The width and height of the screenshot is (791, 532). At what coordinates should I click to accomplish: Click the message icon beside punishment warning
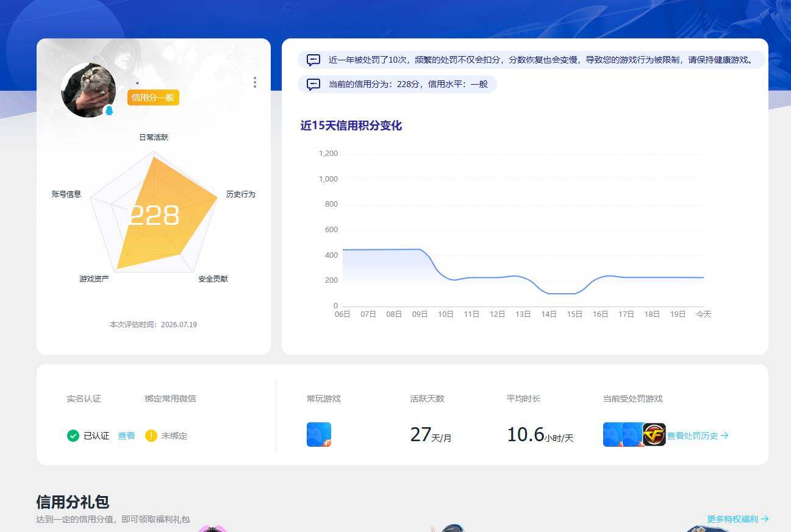pyautogui.click(x=313, y=60)
